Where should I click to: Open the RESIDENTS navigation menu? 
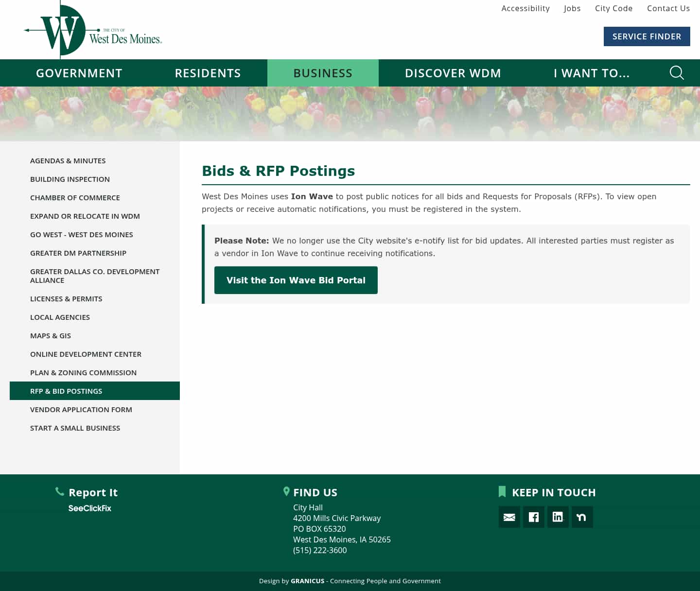coord(208,73)
